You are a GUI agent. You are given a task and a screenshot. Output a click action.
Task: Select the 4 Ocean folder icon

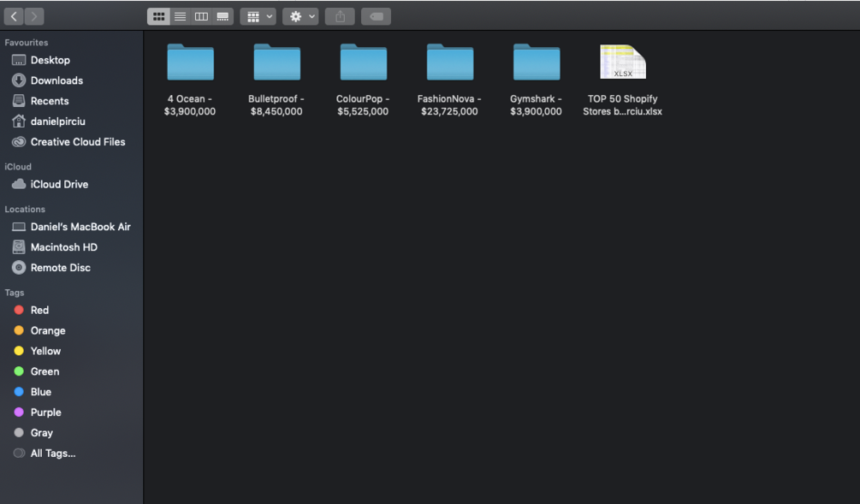[x=190, y=62]
